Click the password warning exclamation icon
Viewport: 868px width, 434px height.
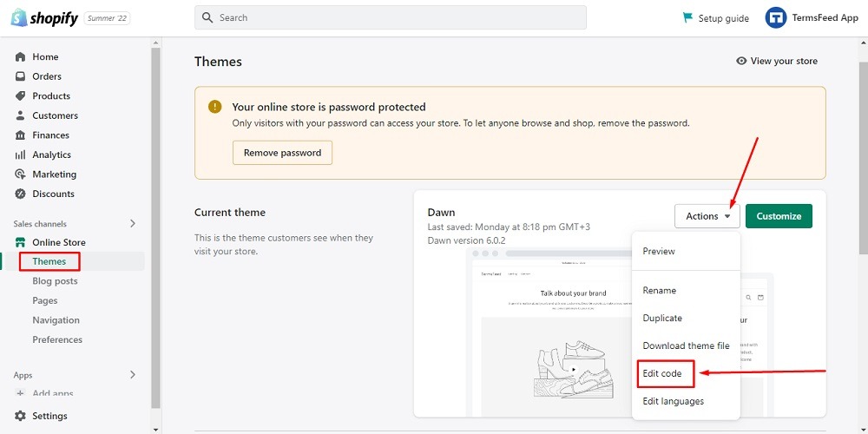pyautogui.click(x=214, y=107)
